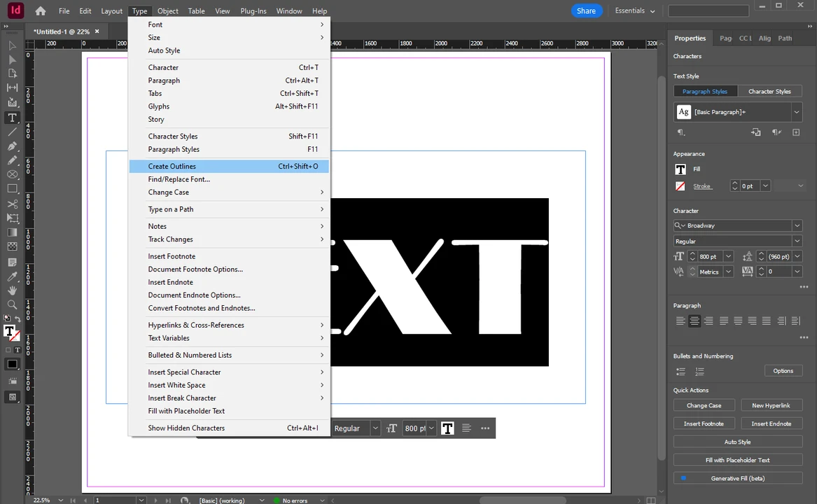817x504 pixels.
Task: Choose Create Outlines from Type menu
Action: coord(229,167)
